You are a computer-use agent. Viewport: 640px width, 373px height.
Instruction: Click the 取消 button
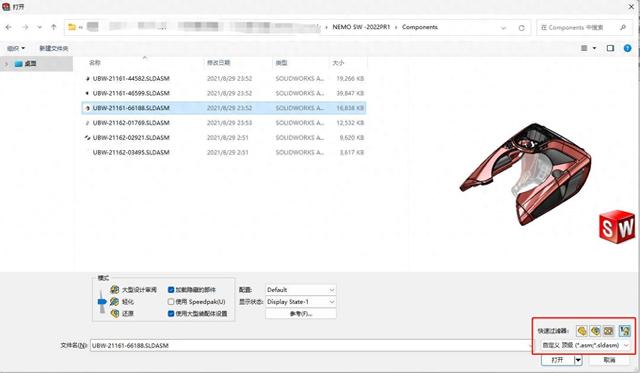pyautogui.click(x=609, y=360)
